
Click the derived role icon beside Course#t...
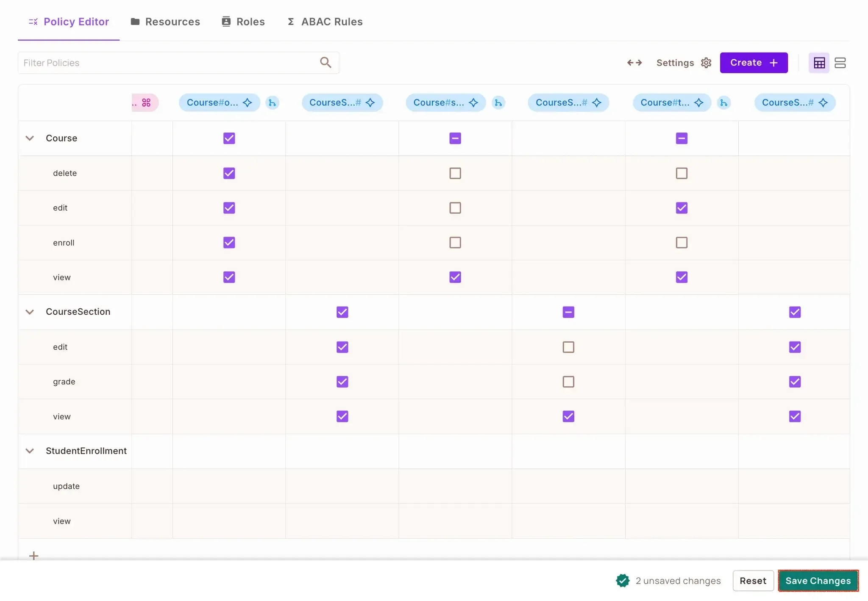coord(723,102)
